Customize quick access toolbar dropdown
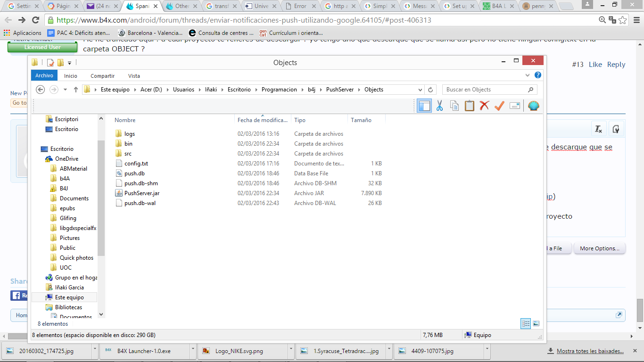 (69, 63)
